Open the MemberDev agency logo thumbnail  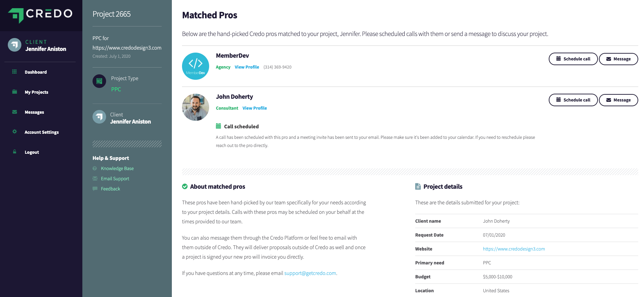(196, 66)
